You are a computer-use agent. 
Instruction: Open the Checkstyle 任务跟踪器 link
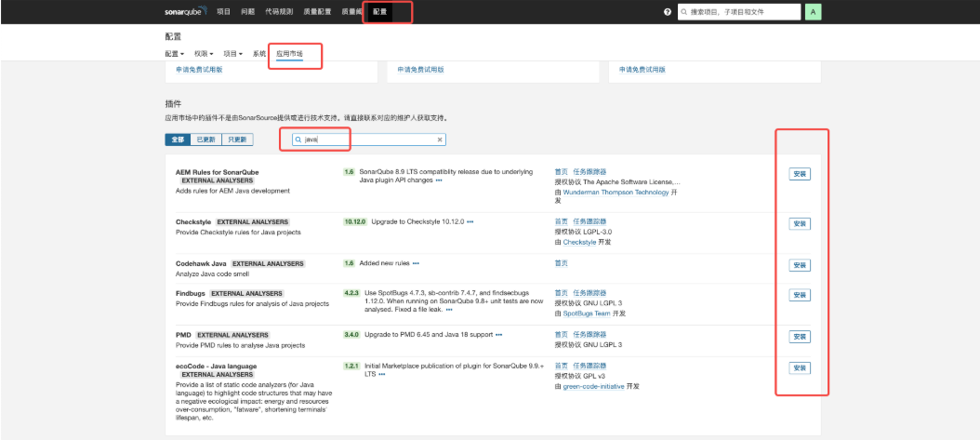click(590, 221)
